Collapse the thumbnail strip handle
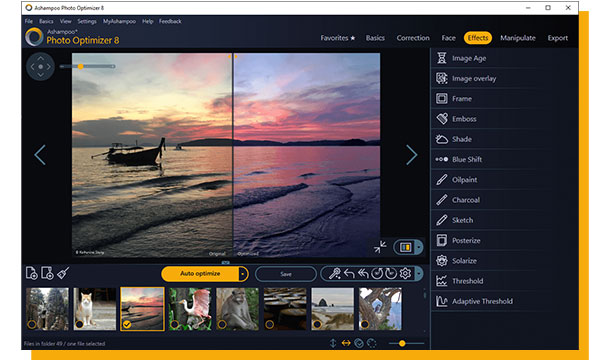Viewport: 600px width, 360px height. (225, 262)
